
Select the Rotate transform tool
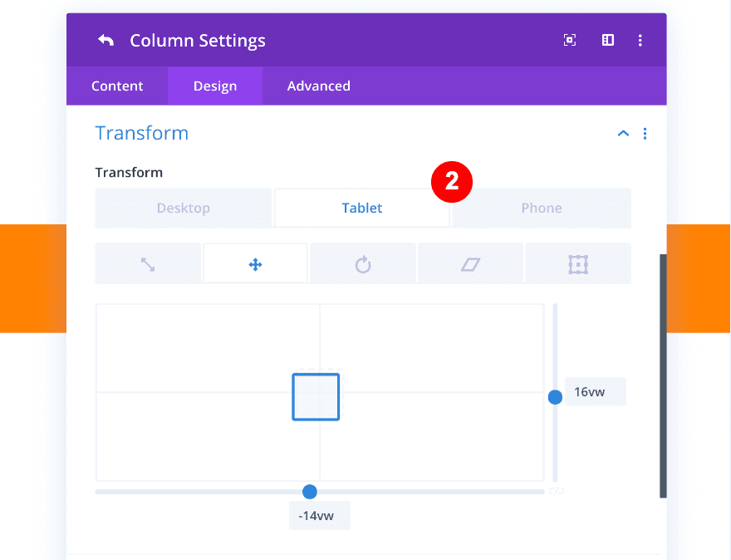pyautogui.click(x=363, y=262)
